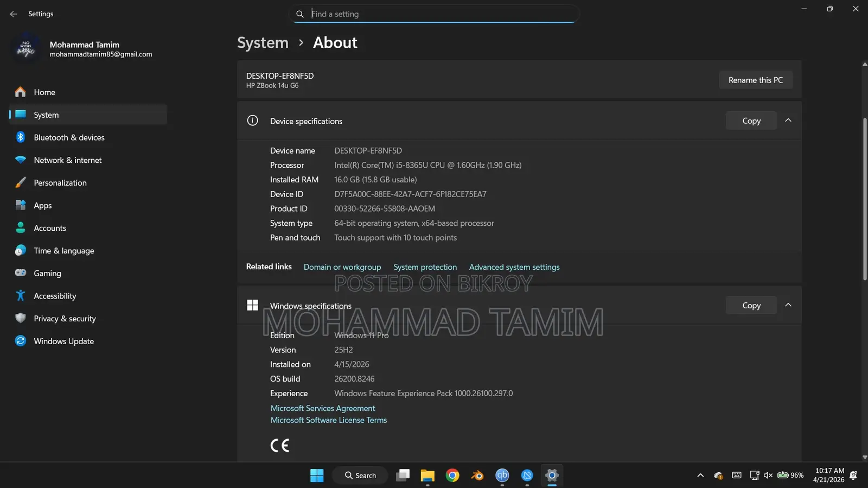Click Installed RAM 16.0 GB value
Viewport: 868px width, 488px height.
click(375, 180)
